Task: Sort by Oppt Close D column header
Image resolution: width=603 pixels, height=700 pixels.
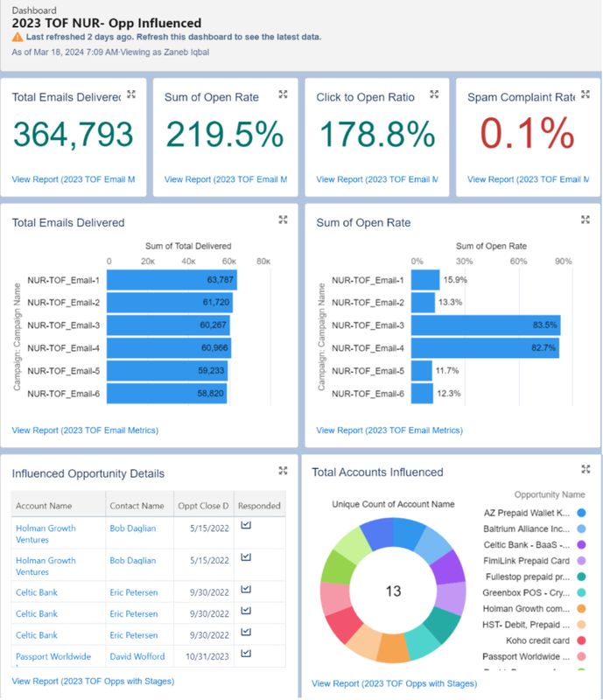Action: [204, 506]
